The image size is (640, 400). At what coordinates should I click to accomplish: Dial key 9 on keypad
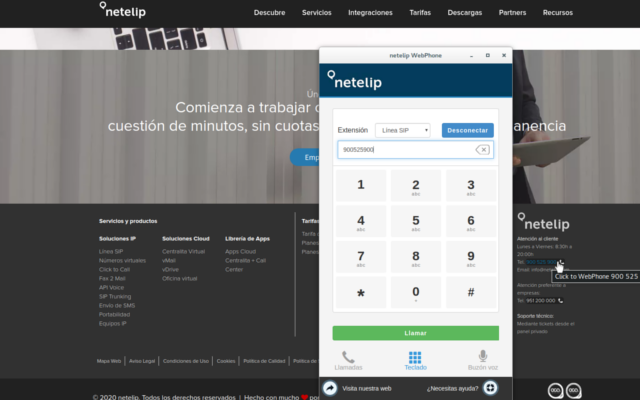coord(471,257)
